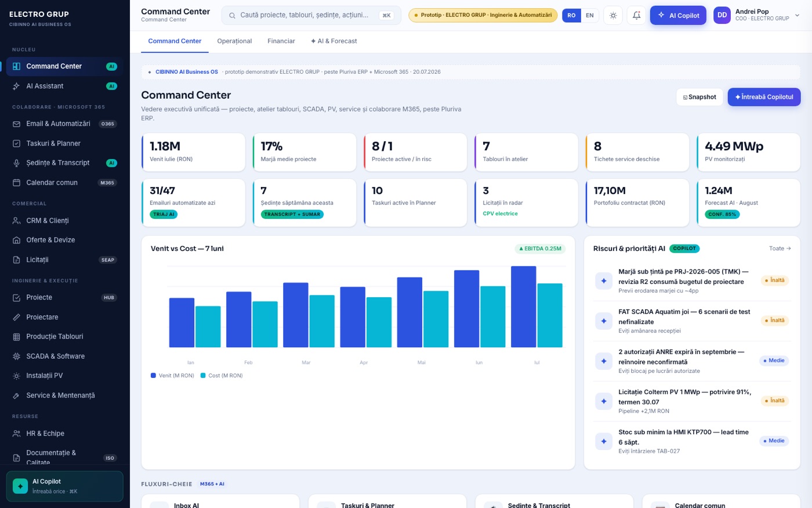Open the 8 Tichete service deschise card
The width and height of the screenshot is (812, 508).
[x=637, y=152]
